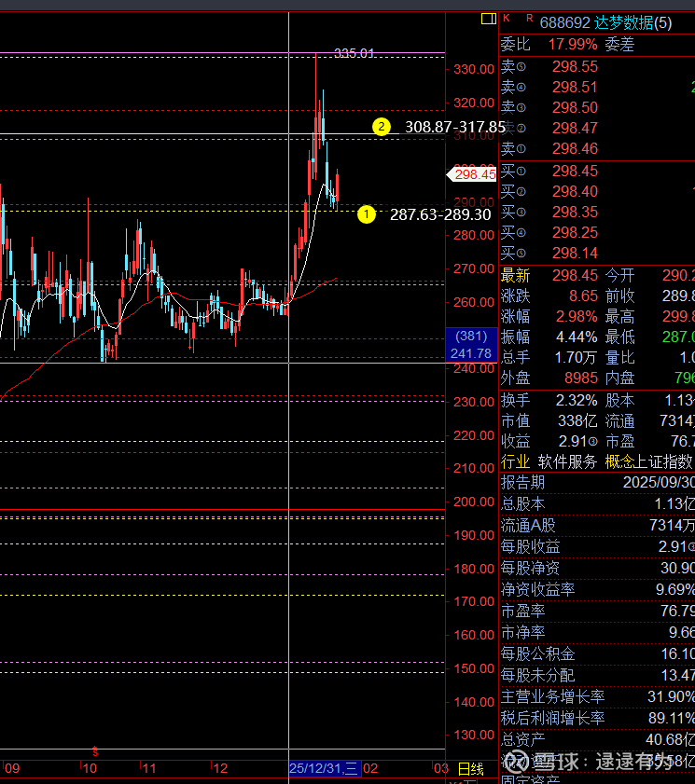Select the 买⑤ 298.14 order row

(597, 253)
